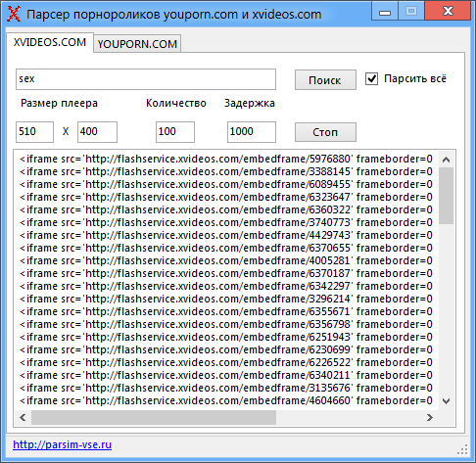Click the scroll left arrow under results
This screenshot has width=476, height=463.
point(23,417)
